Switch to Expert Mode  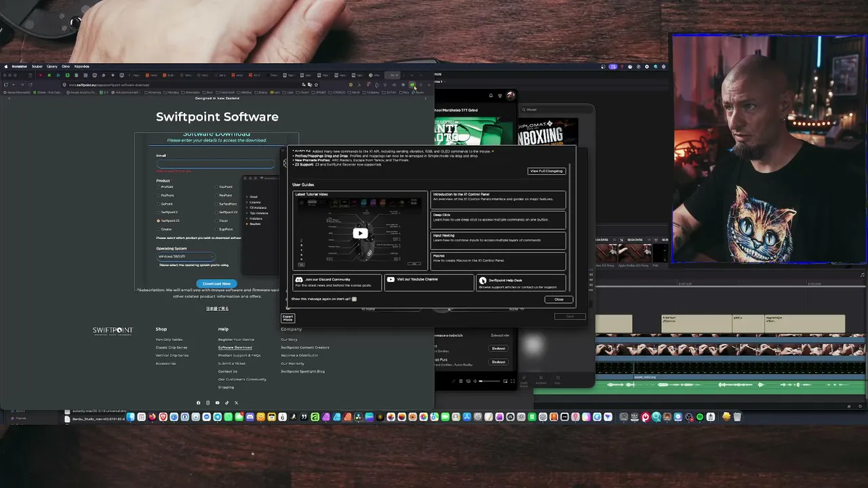[288, 317]
